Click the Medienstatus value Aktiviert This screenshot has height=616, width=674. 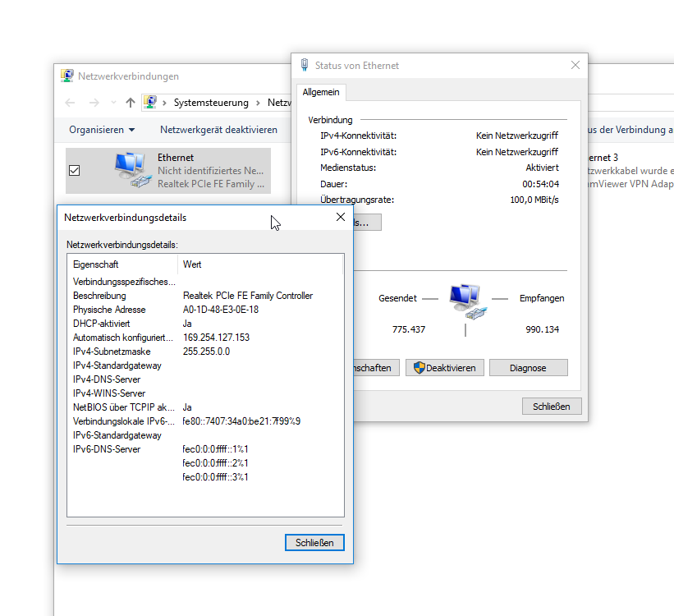542,168
